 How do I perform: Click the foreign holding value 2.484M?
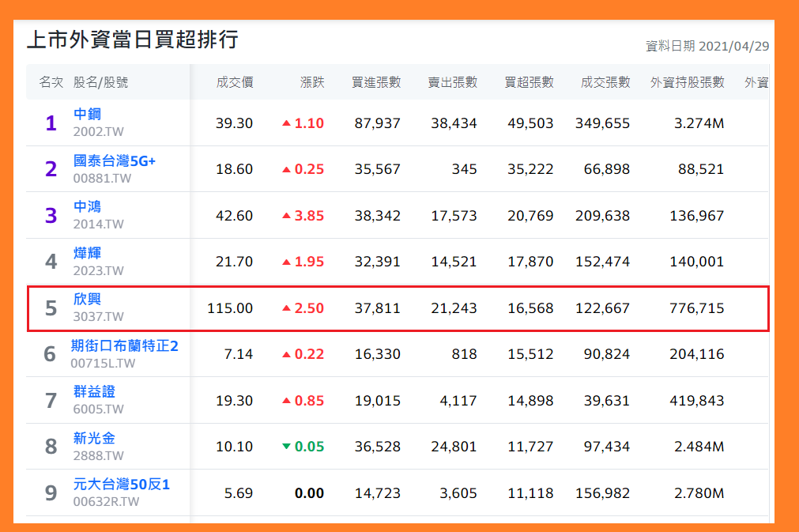click(699, 447)
